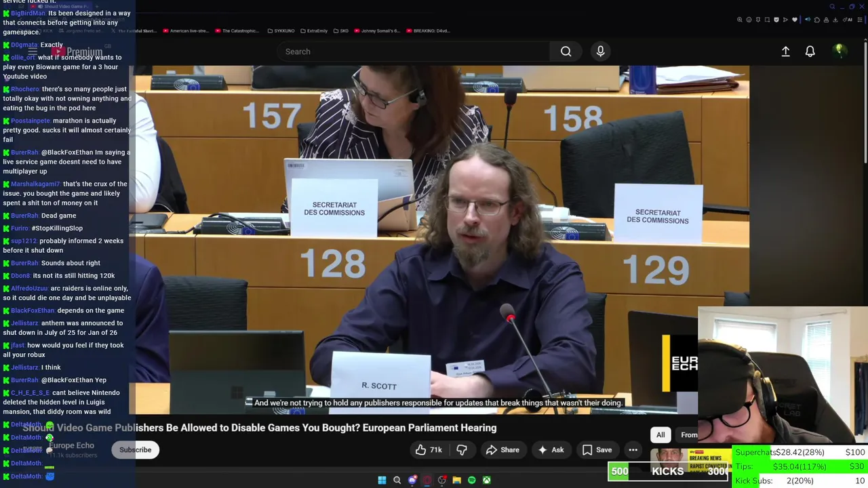Click AlfredoUzuu's username in chat
868x488 pixels.
[29, 288]
